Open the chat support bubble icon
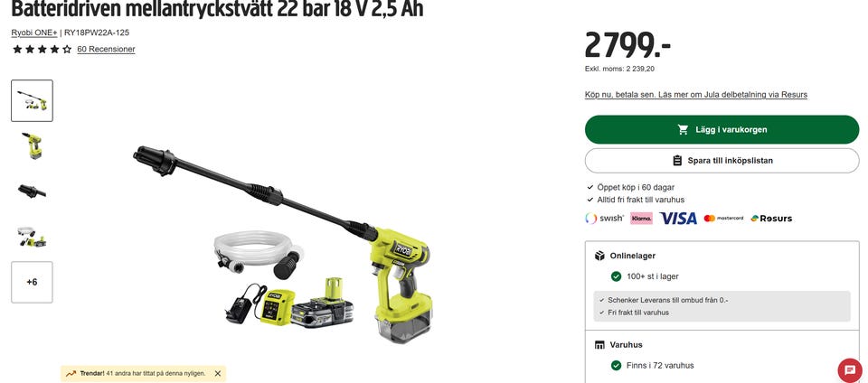Screen dimensions: 868x383 850,369
